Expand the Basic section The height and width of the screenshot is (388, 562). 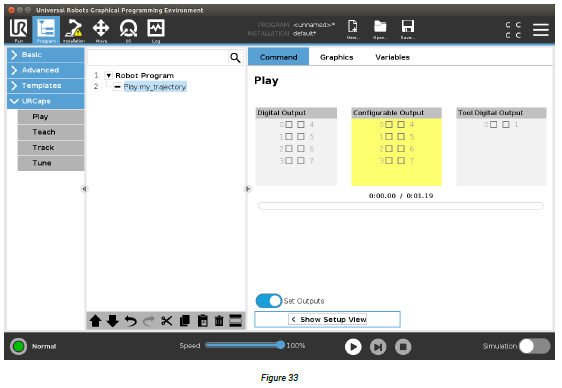tap(46, 55)
